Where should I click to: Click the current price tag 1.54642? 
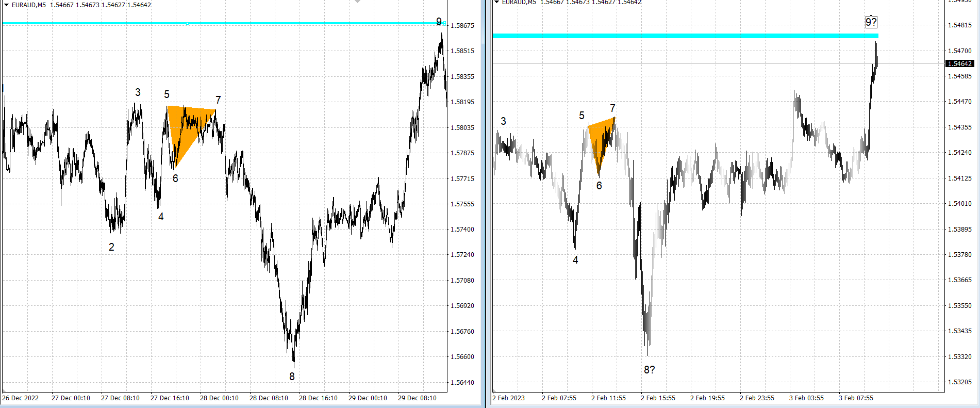[x=959, y=64]
